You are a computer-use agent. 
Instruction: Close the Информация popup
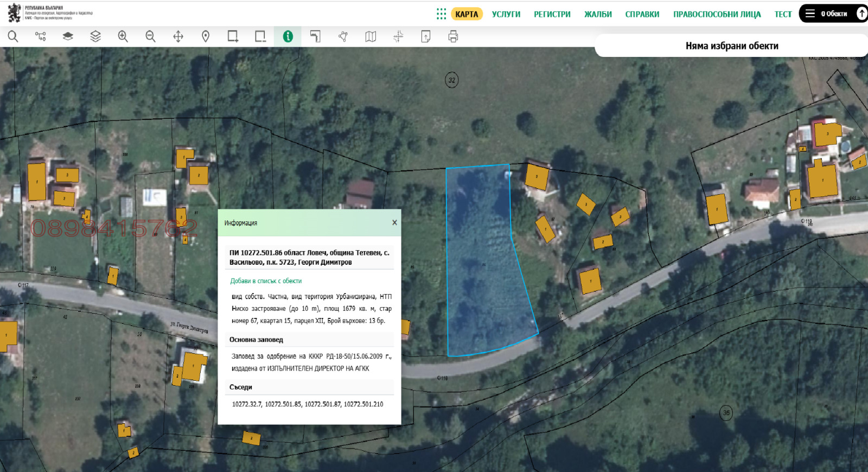coord(394,222)
